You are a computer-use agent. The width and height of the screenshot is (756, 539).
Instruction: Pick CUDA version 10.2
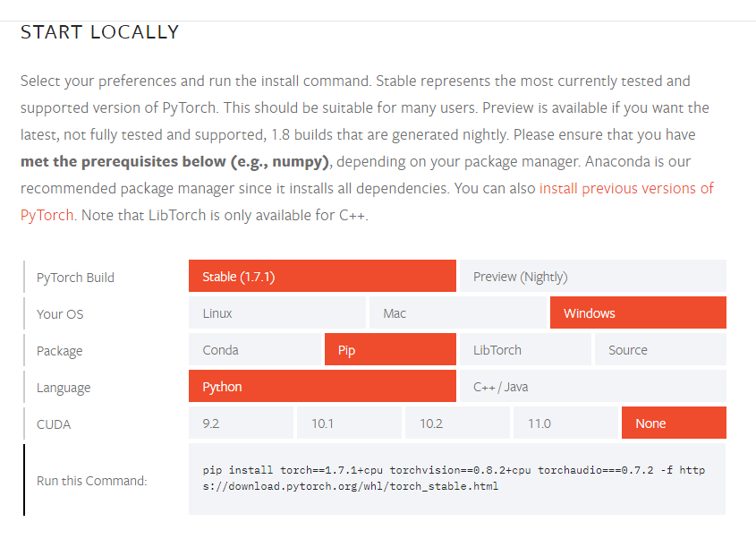[x=458, y=423]
